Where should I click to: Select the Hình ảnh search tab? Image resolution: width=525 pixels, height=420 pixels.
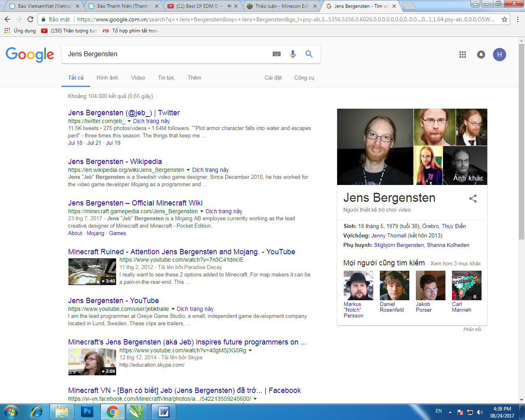(x=107, y=78)
